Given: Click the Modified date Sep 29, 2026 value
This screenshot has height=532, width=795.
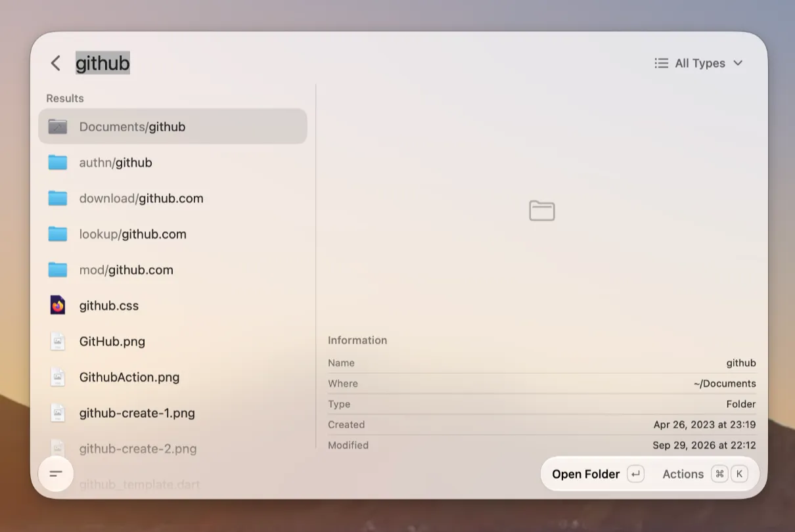Looking at the screenshot, I should 704,445.
